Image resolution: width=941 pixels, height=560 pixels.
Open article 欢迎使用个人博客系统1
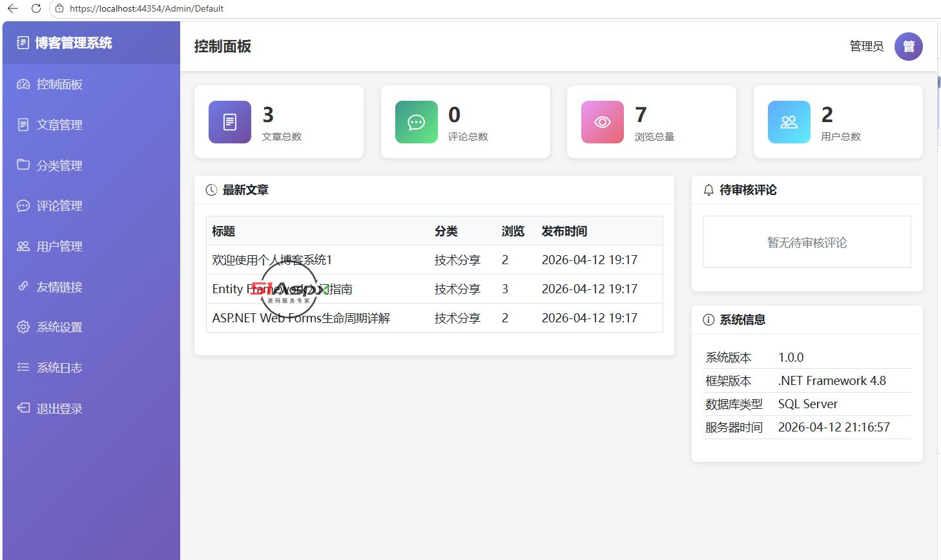coord(272,260)
